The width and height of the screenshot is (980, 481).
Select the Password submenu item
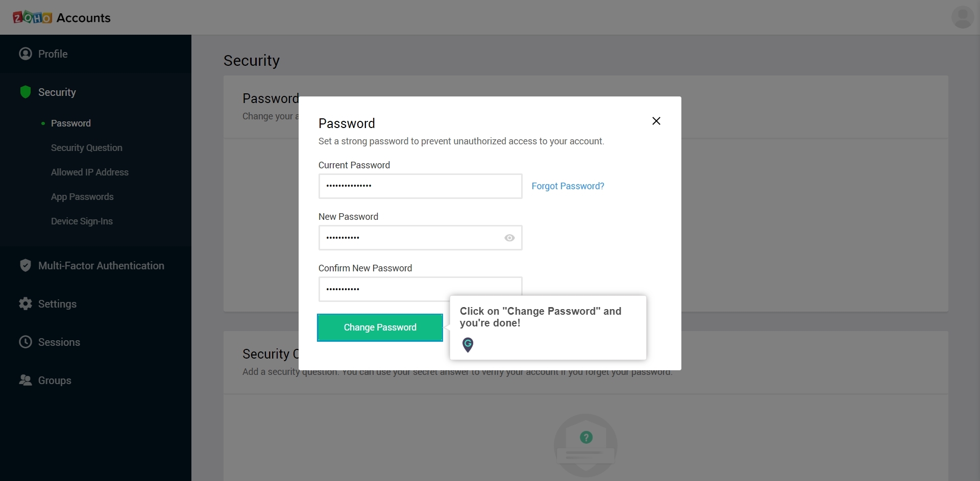[71, 123]
